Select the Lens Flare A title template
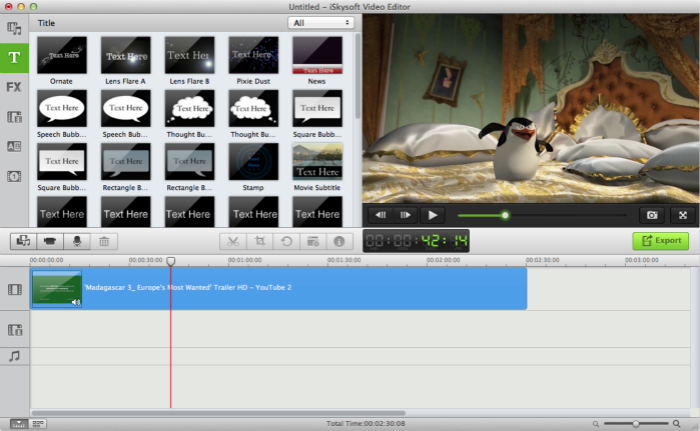The height and width of the screenshot is (431, 700). [125, 55]
